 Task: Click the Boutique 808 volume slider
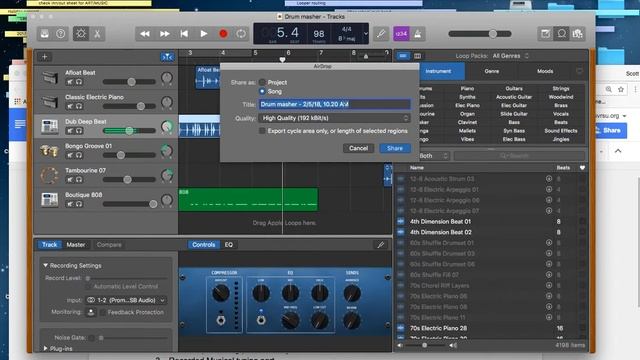coord(129,204)
